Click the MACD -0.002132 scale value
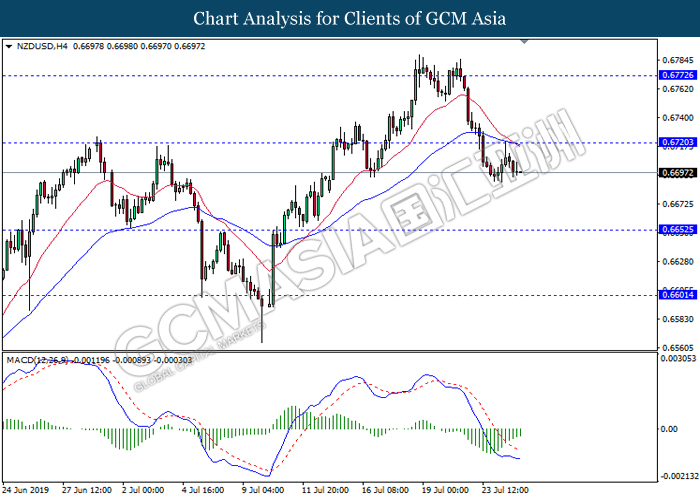 coord(679,477)
